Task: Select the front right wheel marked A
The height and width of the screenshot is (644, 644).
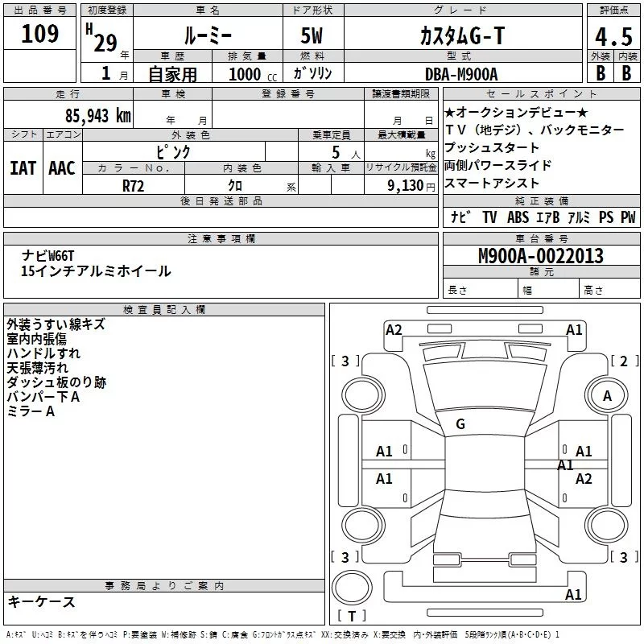Action: [x=607, y=395]
